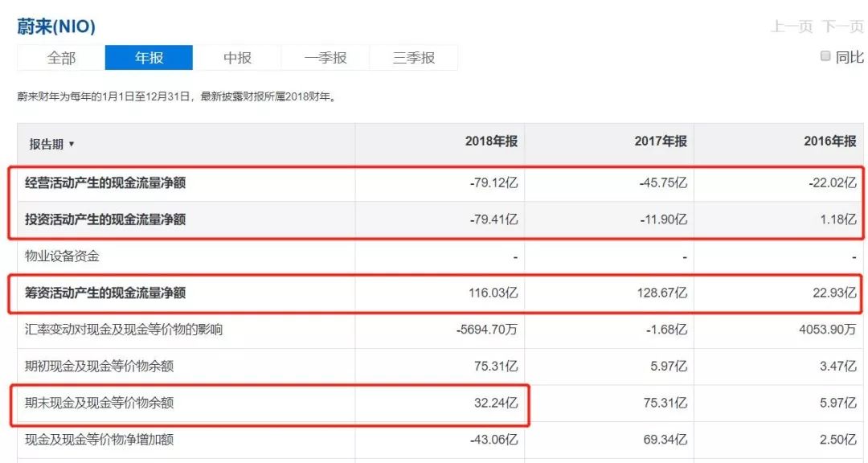Click the 投资活动产生的现金流量净额 row label
The height and width of the screenshot is (463, 868).
[105, 219]
